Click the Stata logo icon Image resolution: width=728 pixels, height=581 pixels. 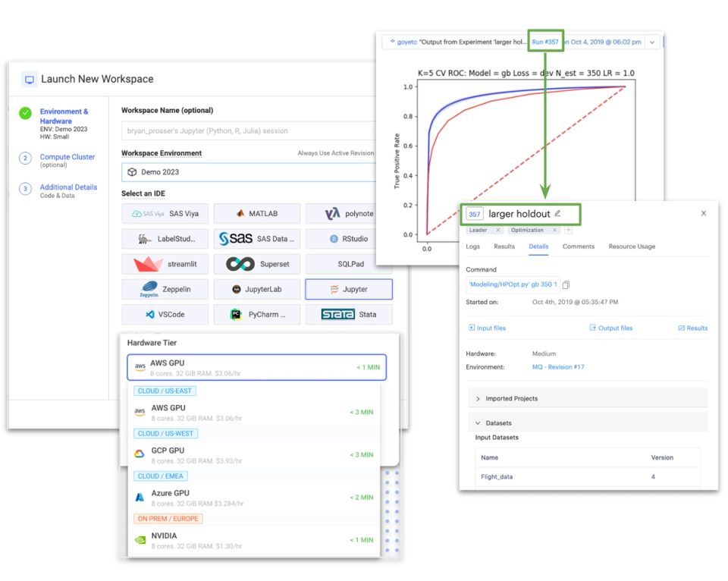(338, 315)
